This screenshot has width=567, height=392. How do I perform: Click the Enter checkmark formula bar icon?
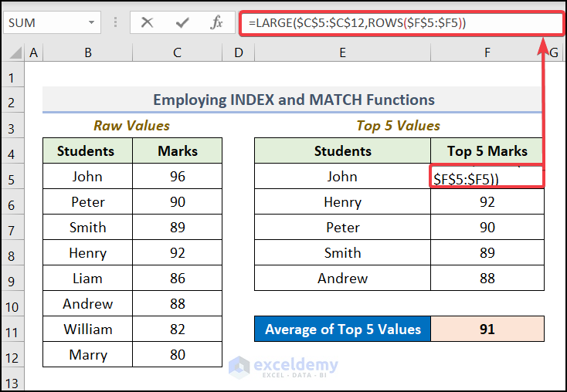[182, 23]
